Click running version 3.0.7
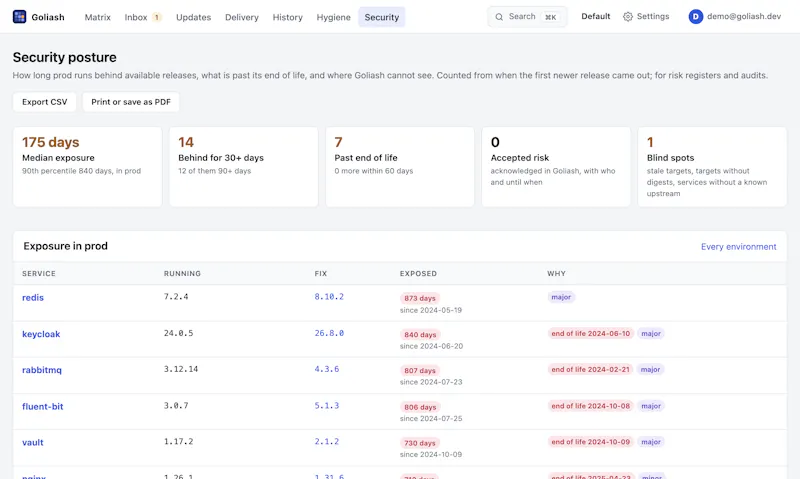 tap(176, 406)
